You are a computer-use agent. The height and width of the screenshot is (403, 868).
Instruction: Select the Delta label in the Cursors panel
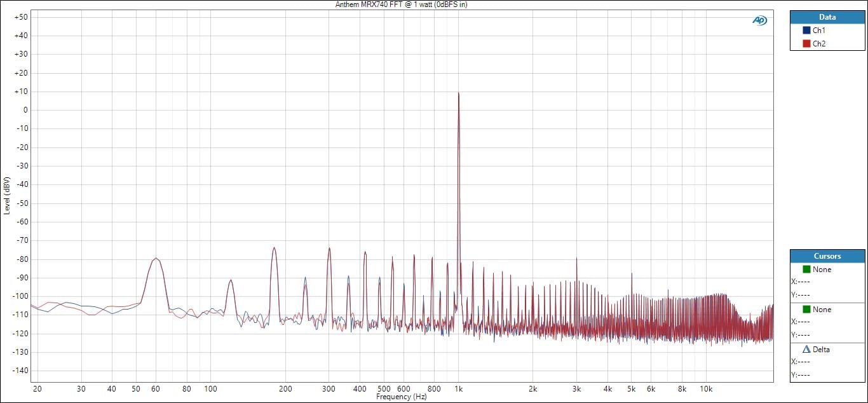[x=821, y=350]
